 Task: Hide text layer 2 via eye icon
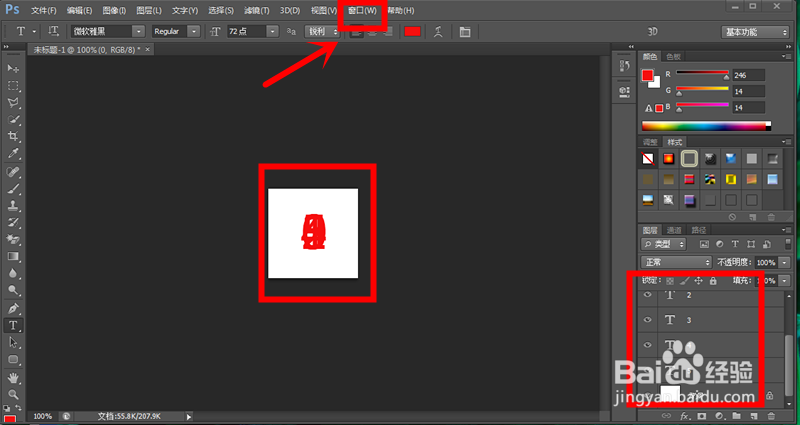click(648, 295)
